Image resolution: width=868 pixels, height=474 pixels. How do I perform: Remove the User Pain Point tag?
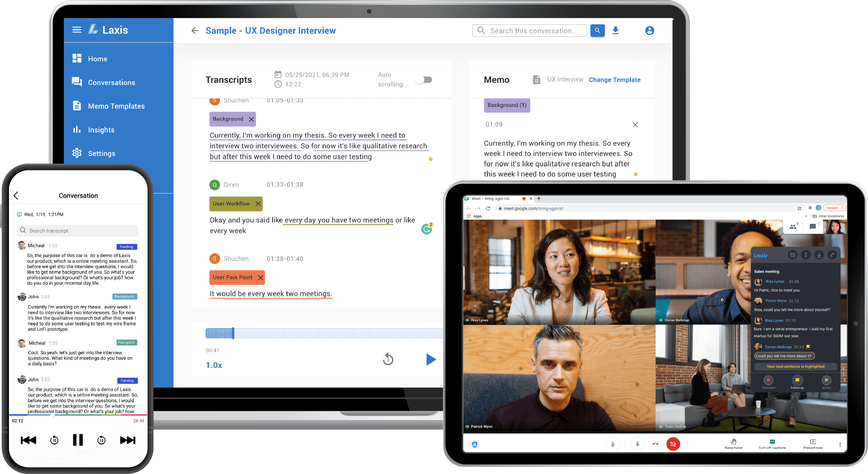pos(260,278)
